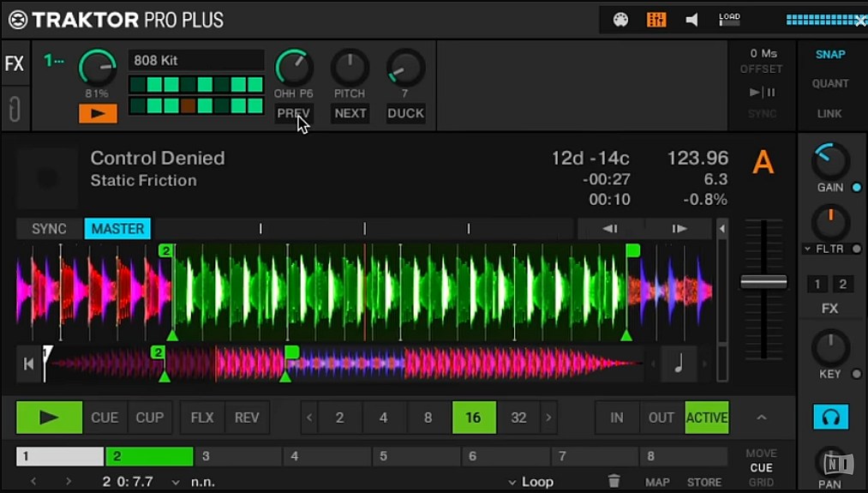
Task: Jump to track start skip icon
Action: click(x=29, y=364)
